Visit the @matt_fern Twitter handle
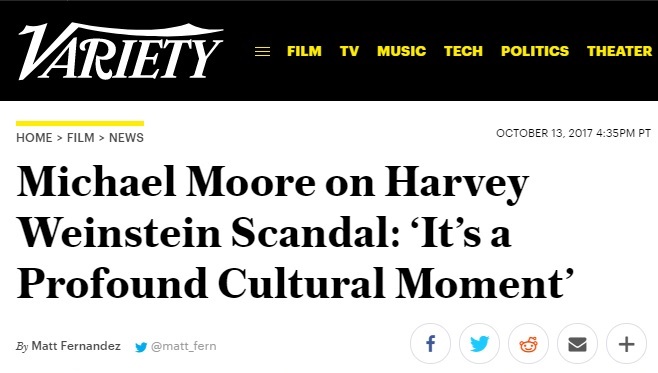The height and width of the screenshot is (373, 658). click(184, 346)
